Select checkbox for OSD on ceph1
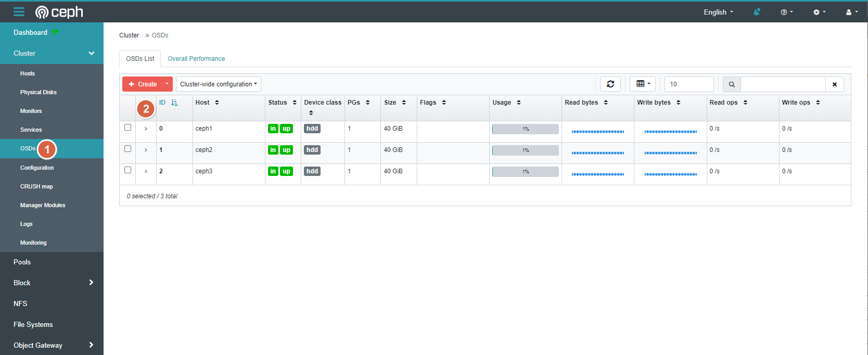868x355 pixels. 127,128
